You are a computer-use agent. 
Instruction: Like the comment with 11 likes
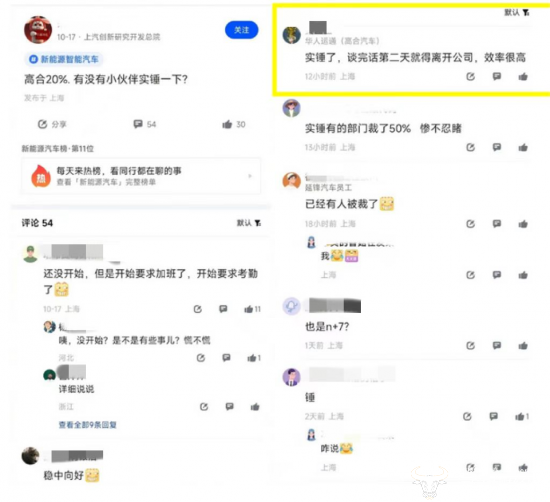(x=253, y=309)
